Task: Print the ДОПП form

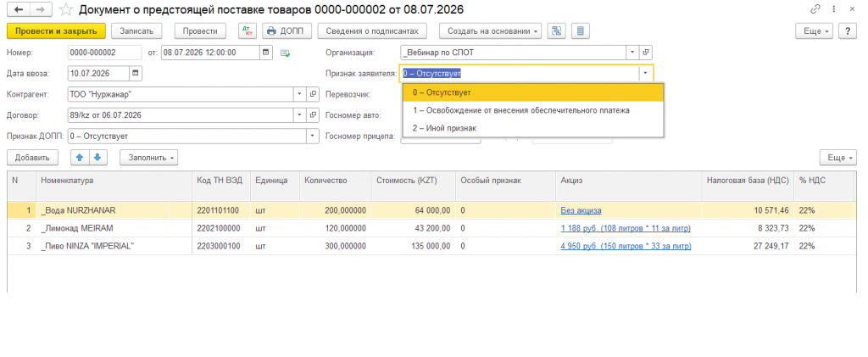Action: 287,31
